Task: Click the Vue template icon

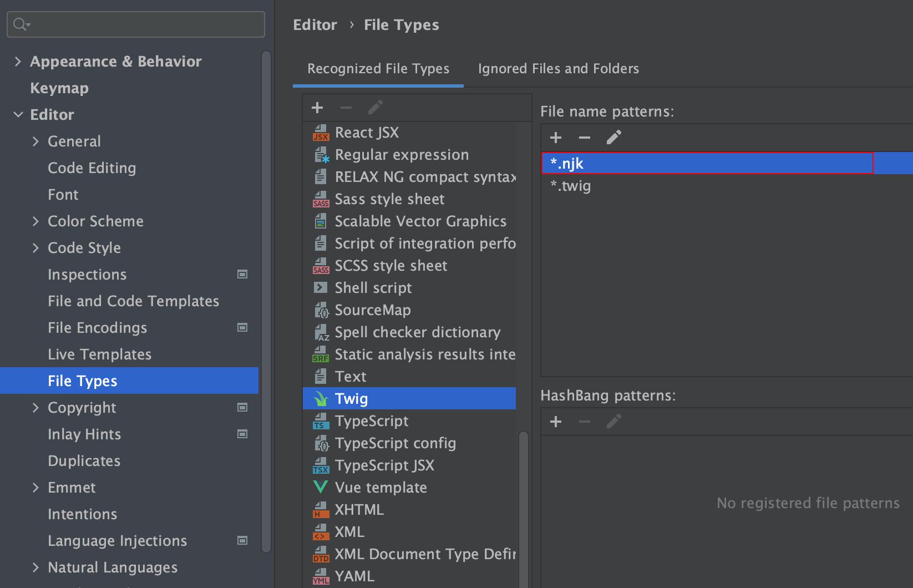Action: [321, 487]
